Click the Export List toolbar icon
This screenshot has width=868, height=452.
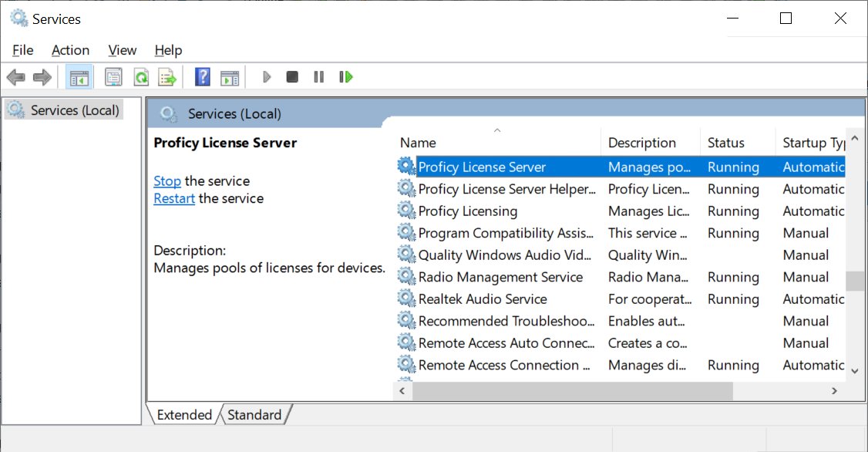click(x=167, y=78)
